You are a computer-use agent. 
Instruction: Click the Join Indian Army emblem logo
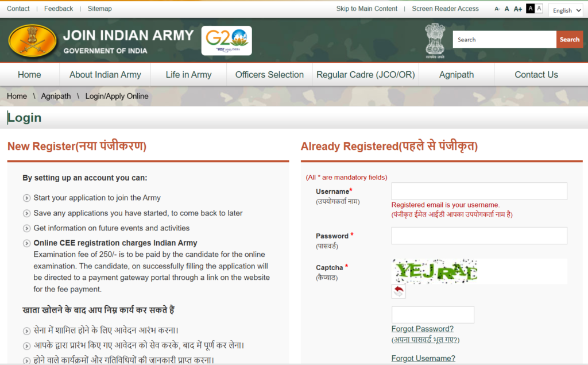point(32,41)
